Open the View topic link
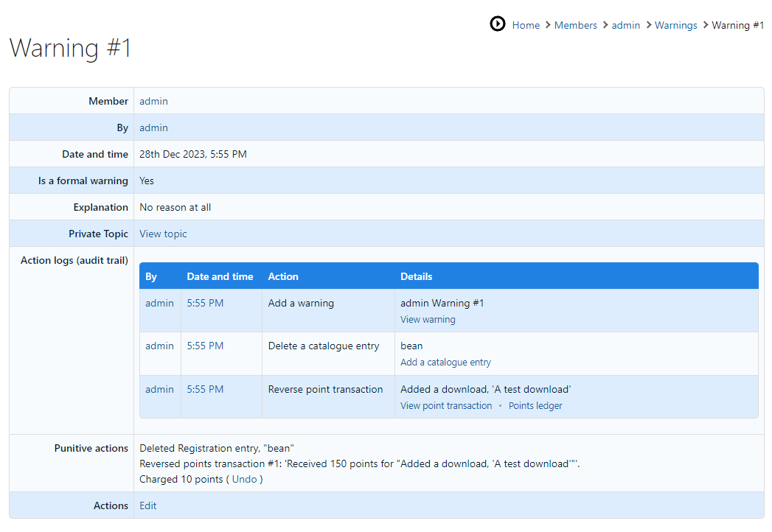 click(163, 234)
